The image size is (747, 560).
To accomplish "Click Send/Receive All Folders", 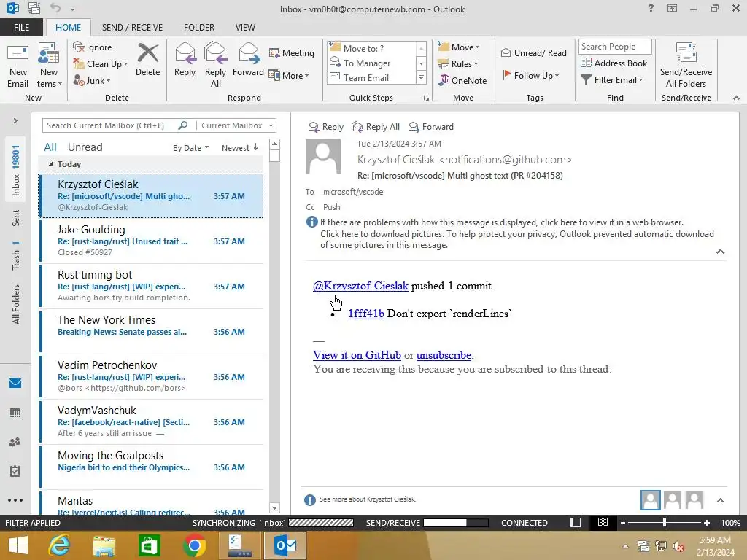I will [686, 66].
